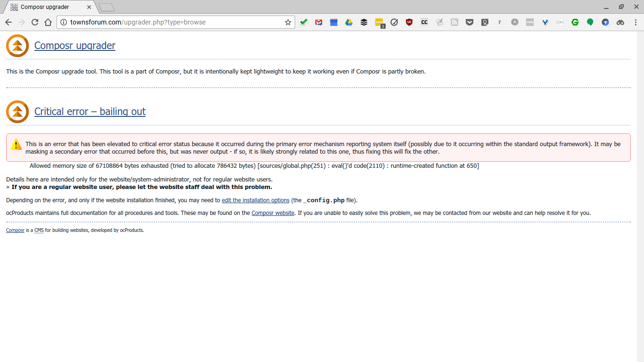644x362 pixels.
Task: Reload the upgrader page
Action: click(35, 22)
